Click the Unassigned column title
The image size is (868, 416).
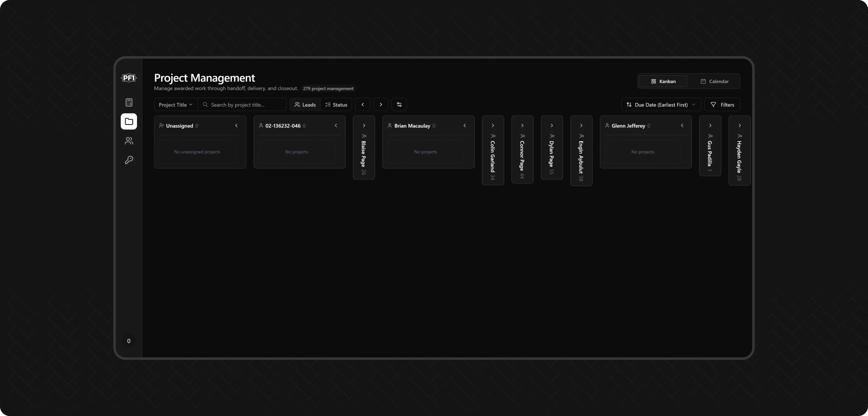click(180, 126)
